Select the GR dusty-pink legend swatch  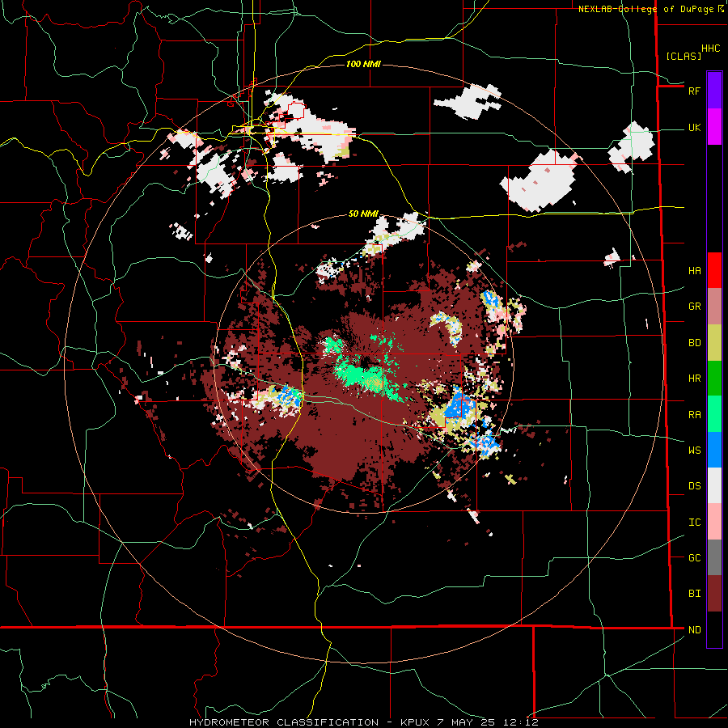(x=714, y=307)
